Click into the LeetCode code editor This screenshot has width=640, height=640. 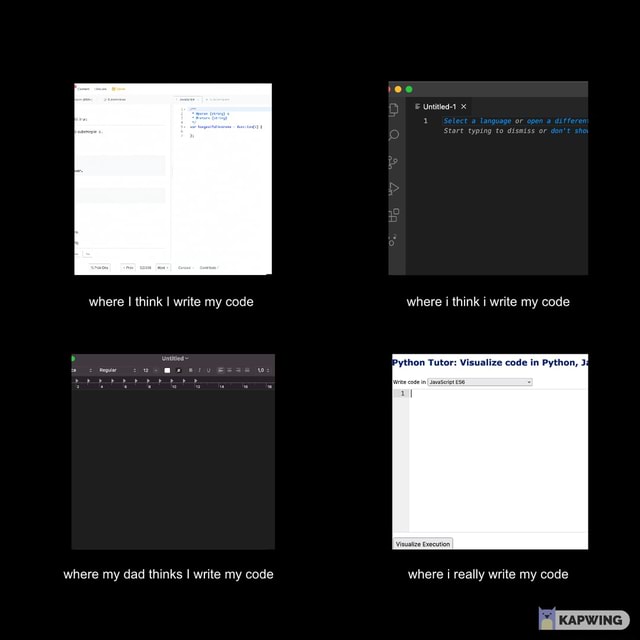coord(222,184)
